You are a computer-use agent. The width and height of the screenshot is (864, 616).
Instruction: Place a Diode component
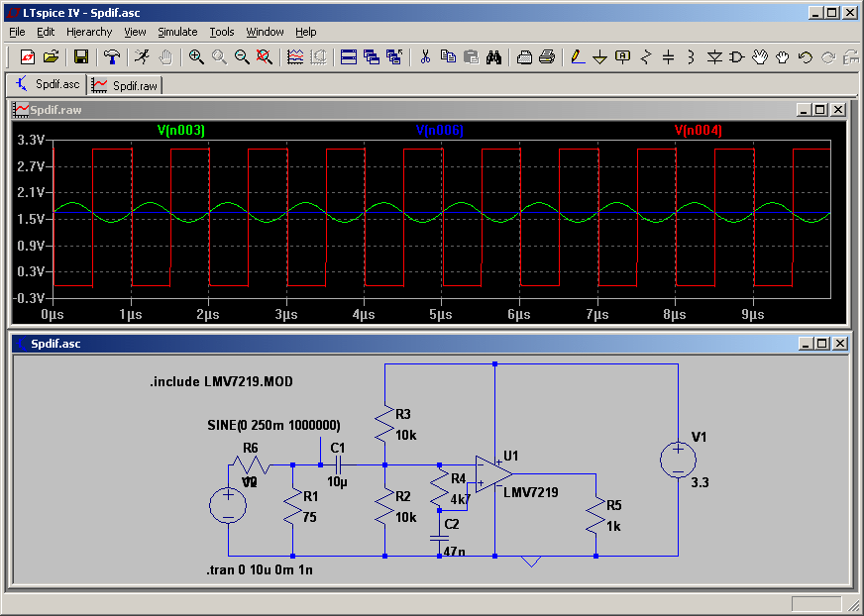pyautogui.click(x=714, y=56)
